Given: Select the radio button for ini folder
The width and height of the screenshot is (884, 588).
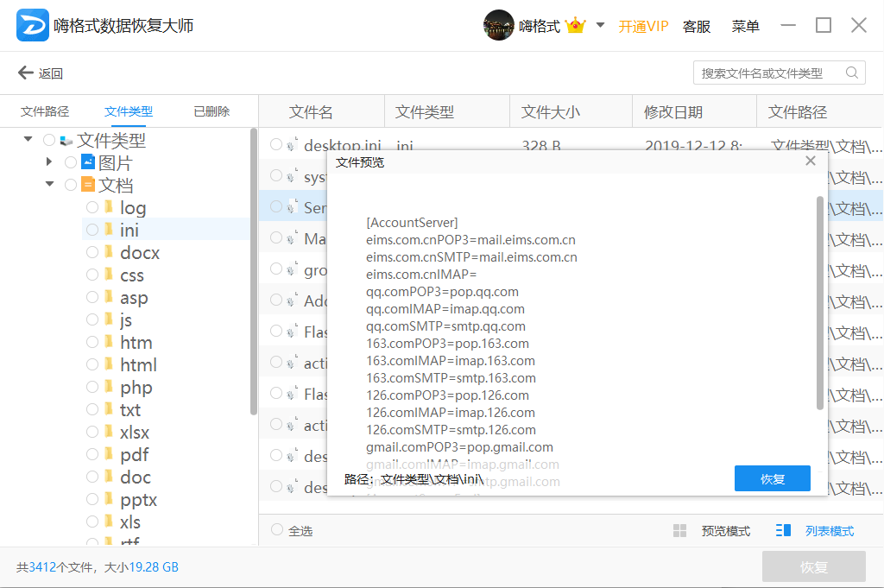Looking at the screenshot, I should click(92, 230).
